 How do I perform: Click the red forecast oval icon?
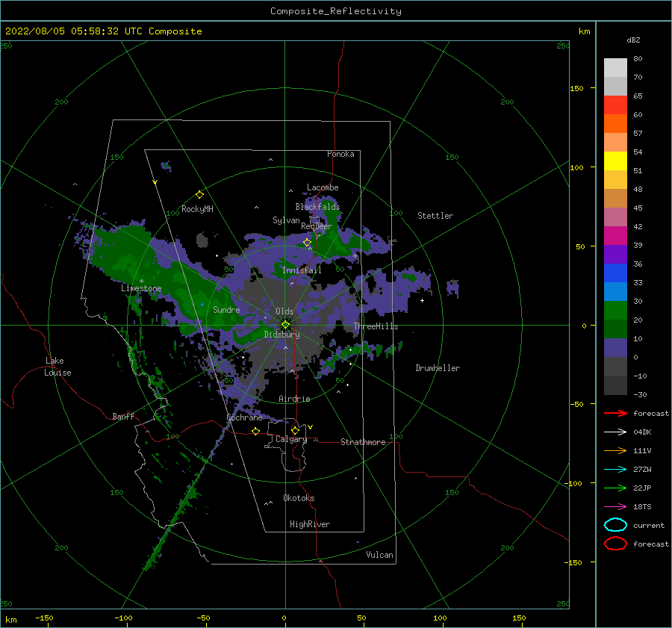tap(615, 544)
